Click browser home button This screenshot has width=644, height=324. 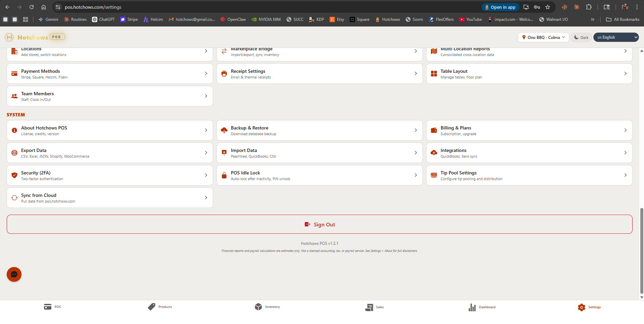[44, 7]
